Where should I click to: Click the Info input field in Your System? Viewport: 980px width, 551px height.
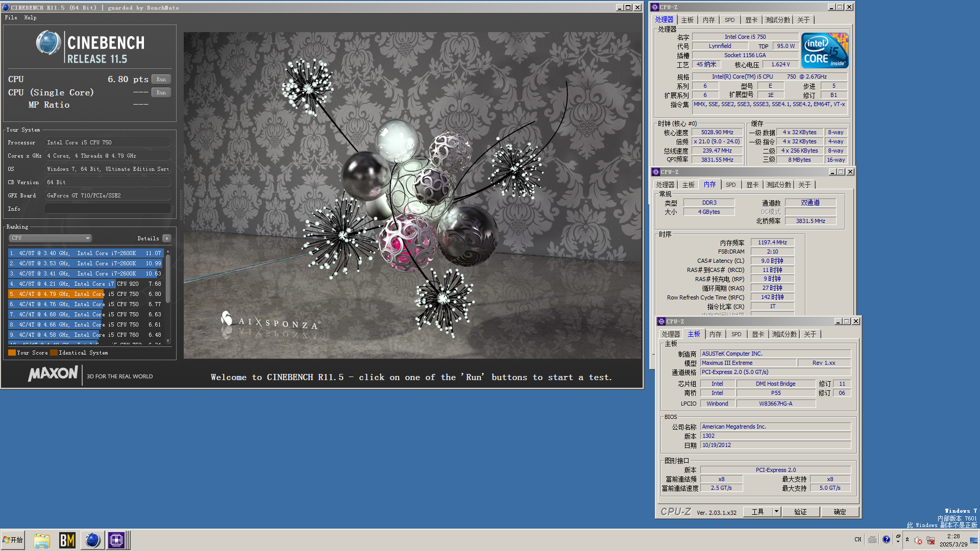click(108, 209)
